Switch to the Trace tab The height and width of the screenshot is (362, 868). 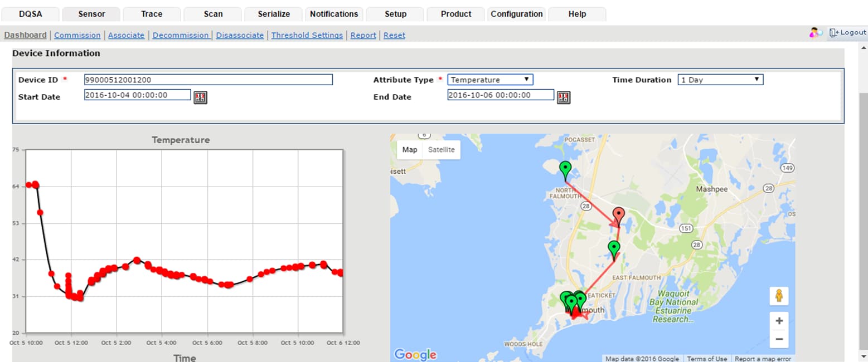tap(152, 14)
